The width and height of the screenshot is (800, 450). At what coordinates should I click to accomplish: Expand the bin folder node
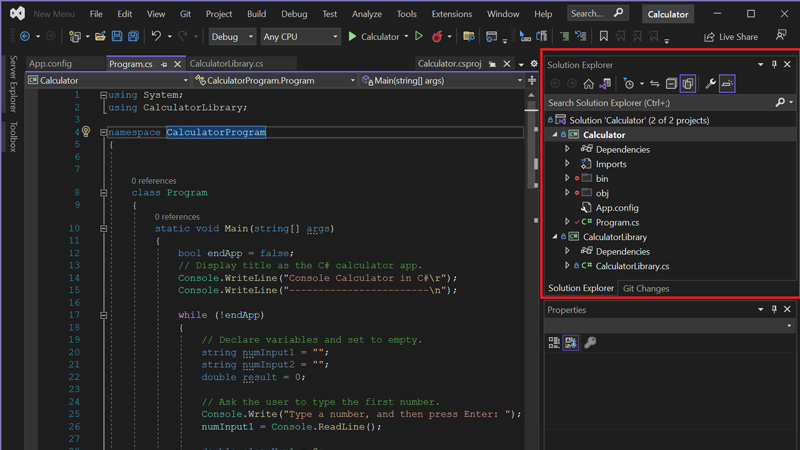point(568,178)
